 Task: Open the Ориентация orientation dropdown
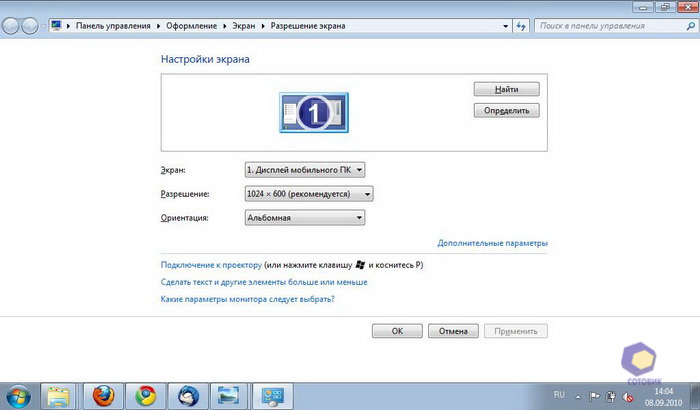pos(305,218)
